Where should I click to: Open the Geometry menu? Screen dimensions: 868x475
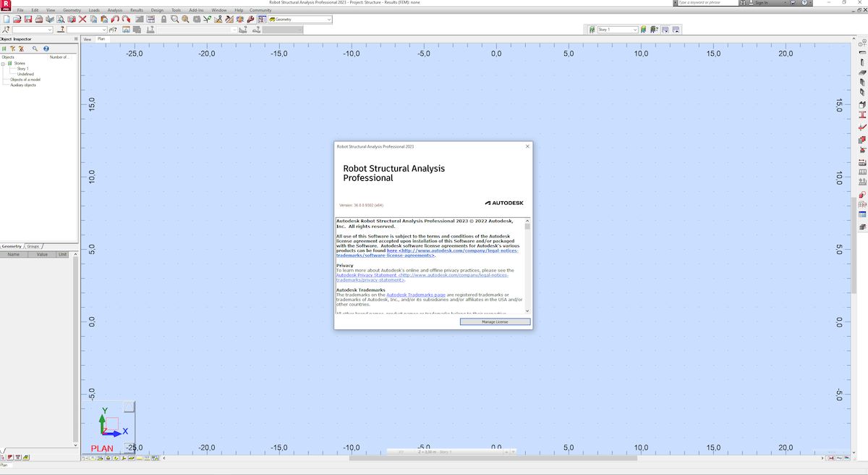tap(72, 10)
